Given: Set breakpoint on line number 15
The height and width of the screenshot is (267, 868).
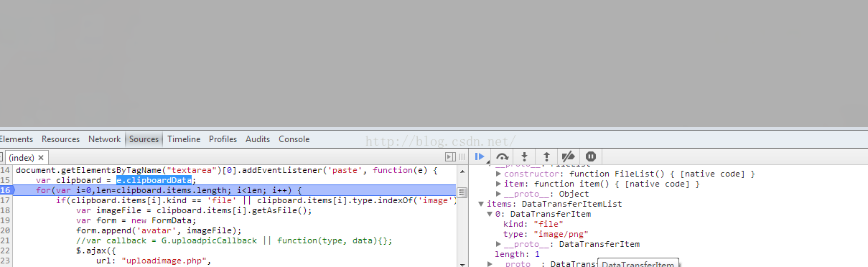Looking at the screenshot, I should 6,180.
